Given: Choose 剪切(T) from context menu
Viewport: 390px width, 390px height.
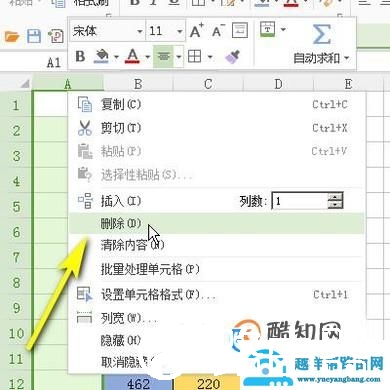Looking at the screenshot, I should click(217, 128).
